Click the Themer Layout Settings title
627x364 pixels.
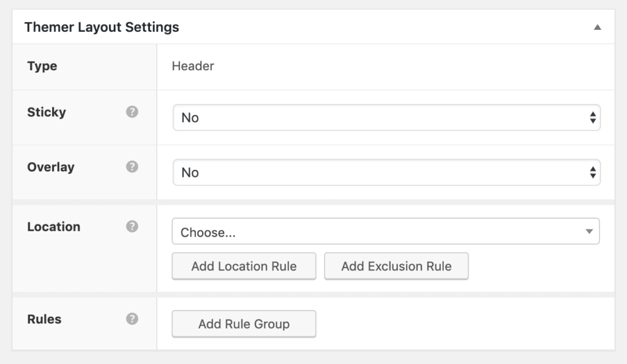102,27
